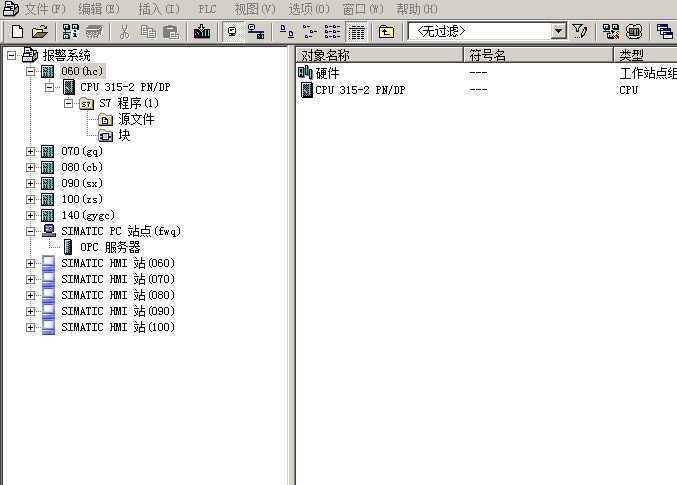Viewport: 677px width, 485px height.
Task: Select the 140(gygc) tree item label
Action: [88, 215]
